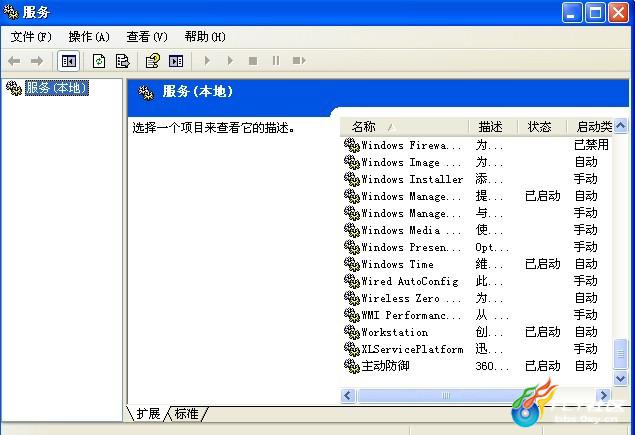Click 360... description in 主动防御 row

(x=492, y=366)
